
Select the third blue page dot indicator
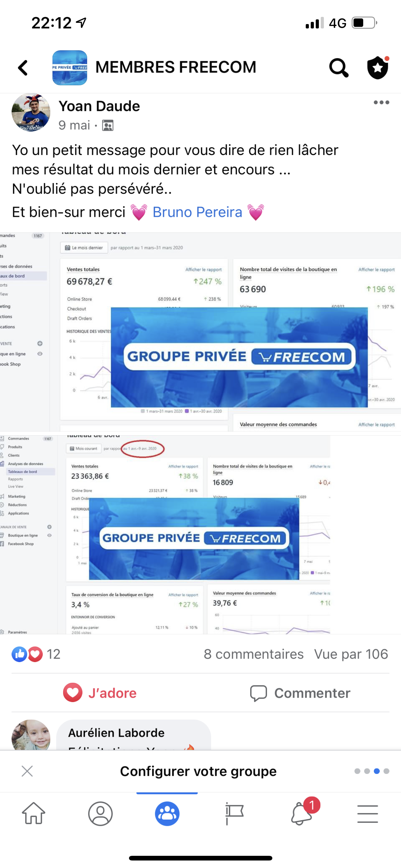(377, 771)
